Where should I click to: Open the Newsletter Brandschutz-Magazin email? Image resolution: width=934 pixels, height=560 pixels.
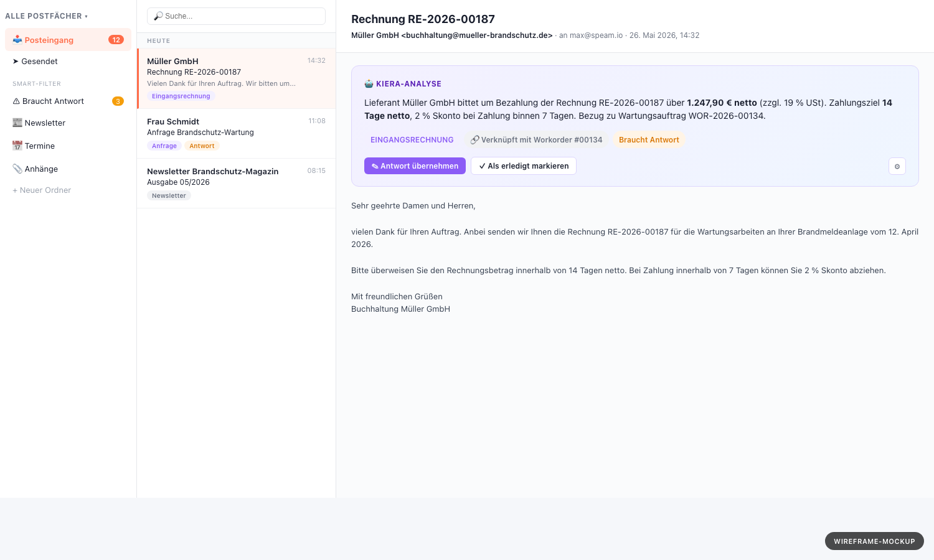click(237, 184)
